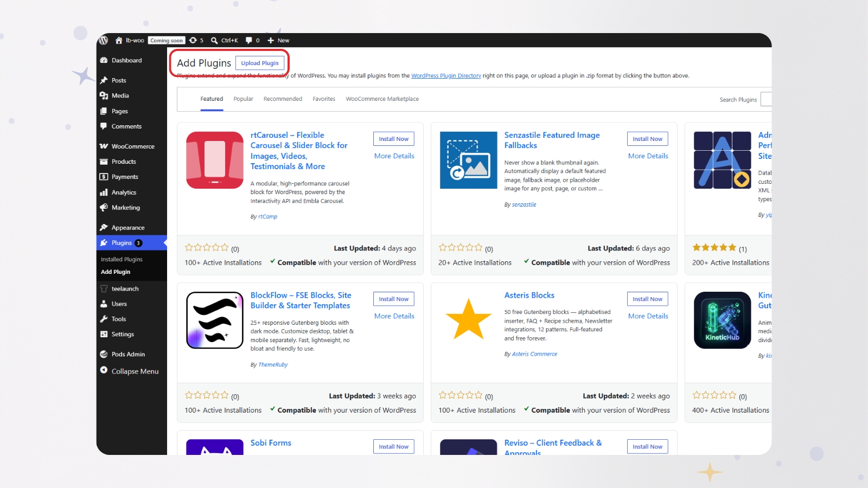Open the Products icon
The width and height of the screenshot is (868, 488).
104,162
